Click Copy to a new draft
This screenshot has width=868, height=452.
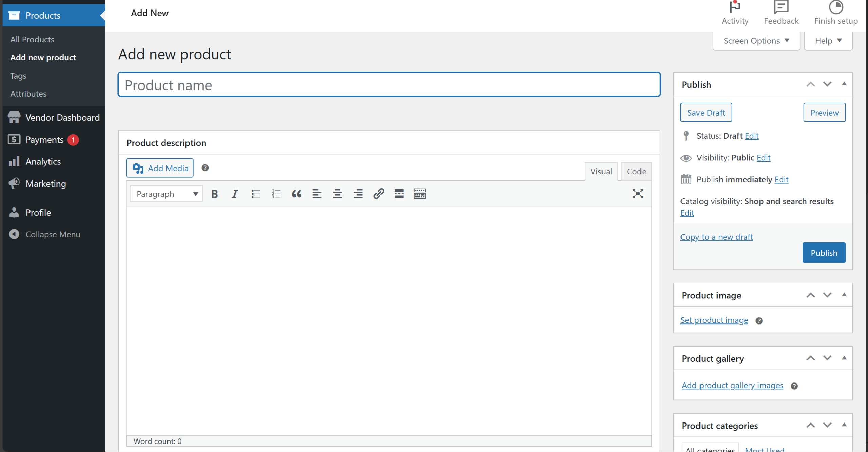click(x=716, y=237)
